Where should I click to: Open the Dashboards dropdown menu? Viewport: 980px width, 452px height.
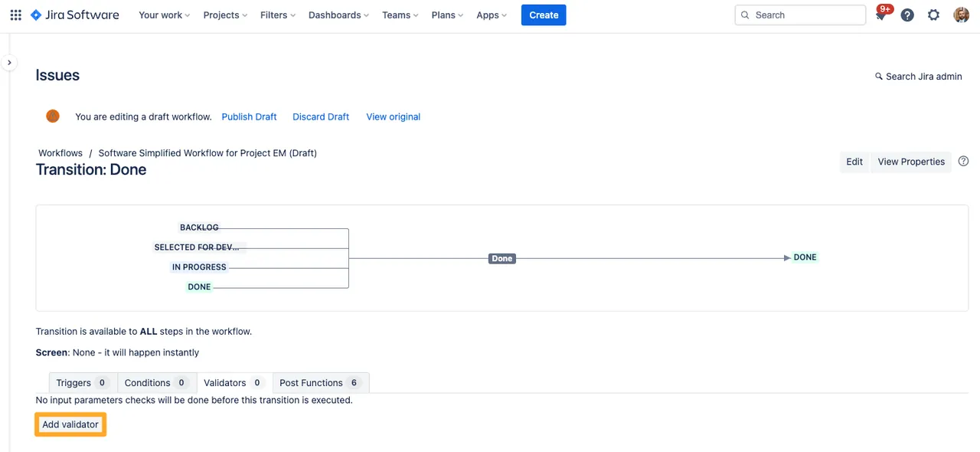coord(338,15)
